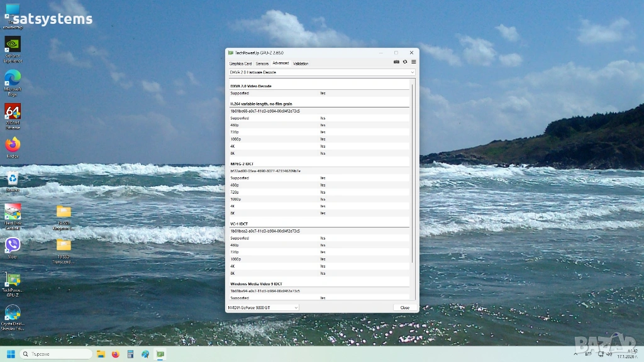Click the Windows Start button
The height and width of the screenshot is (362, 644).
coord(11,354)
